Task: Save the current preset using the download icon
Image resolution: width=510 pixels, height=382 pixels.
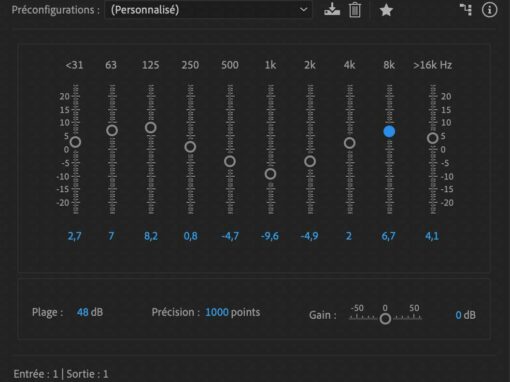Action: 332,10
